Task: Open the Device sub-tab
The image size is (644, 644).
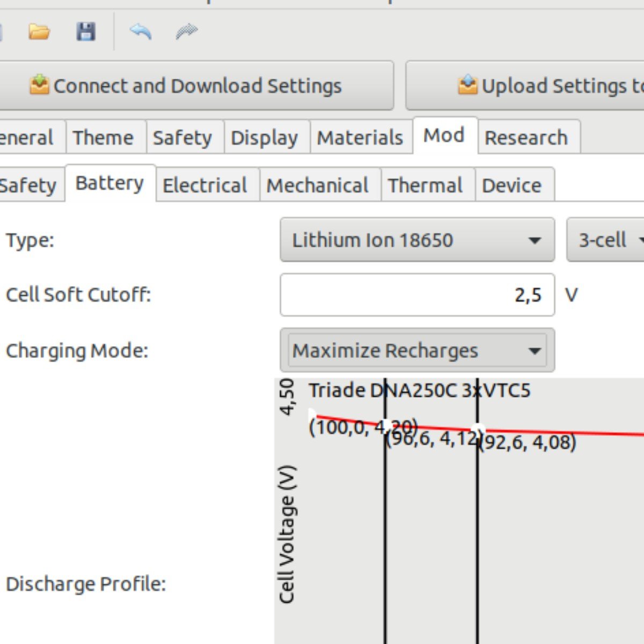Action: [x=511, y=186]
